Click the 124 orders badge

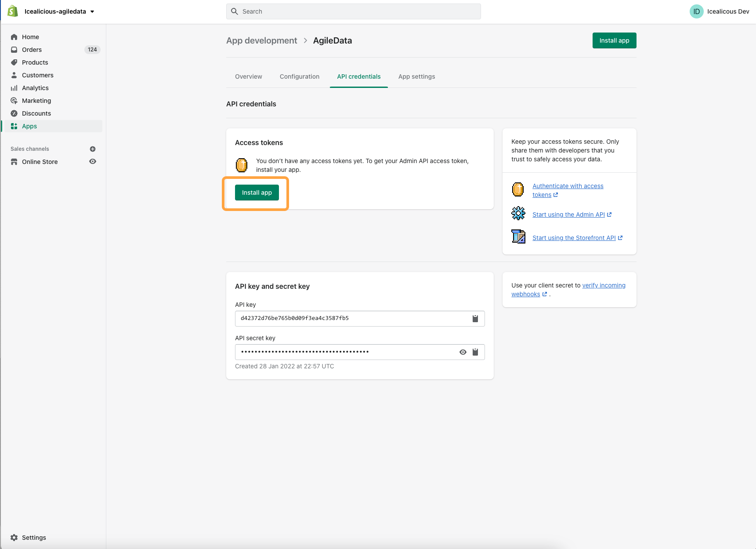click(x=92, y=50)
